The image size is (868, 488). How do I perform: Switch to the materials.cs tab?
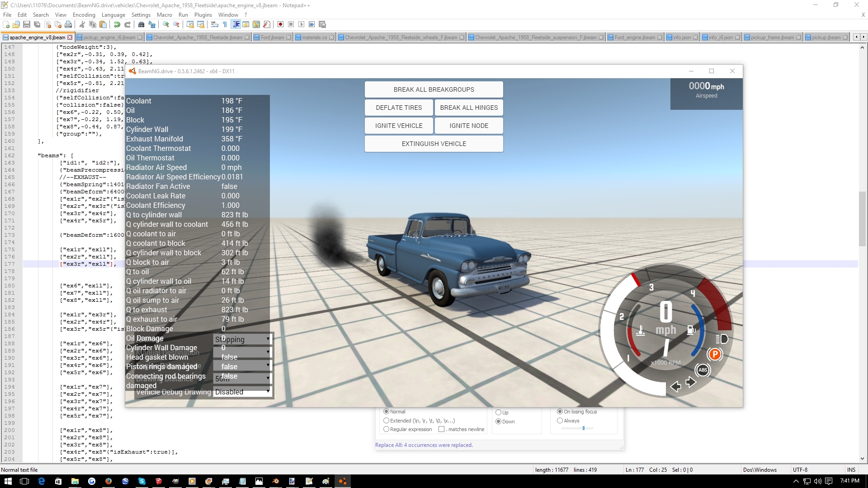pyautogui.click(x=314, y=38)
